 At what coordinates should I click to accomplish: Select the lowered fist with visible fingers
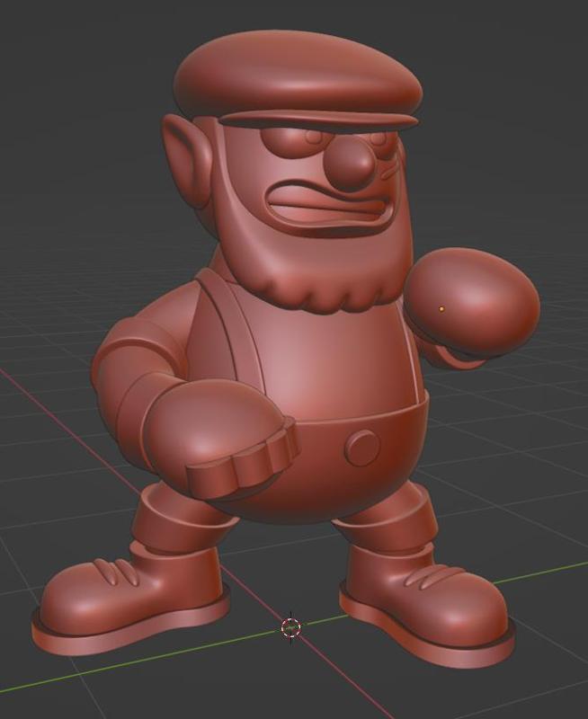click(219, 439)
